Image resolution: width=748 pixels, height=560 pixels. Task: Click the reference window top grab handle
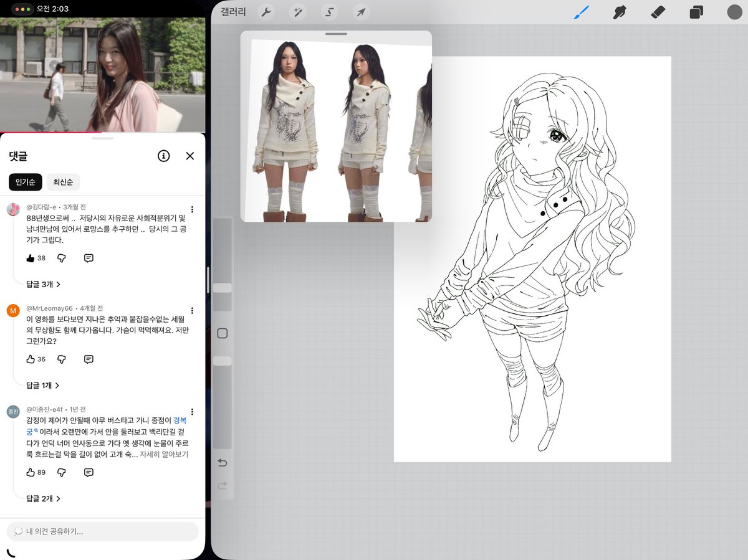[x=336, y=34]
